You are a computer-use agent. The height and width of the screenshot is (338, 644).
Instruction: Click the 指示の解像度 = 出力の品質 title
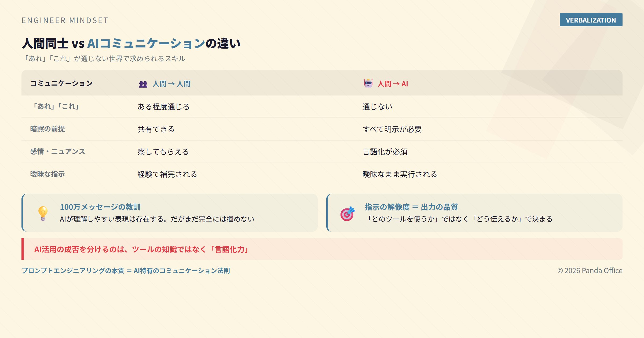411,207
